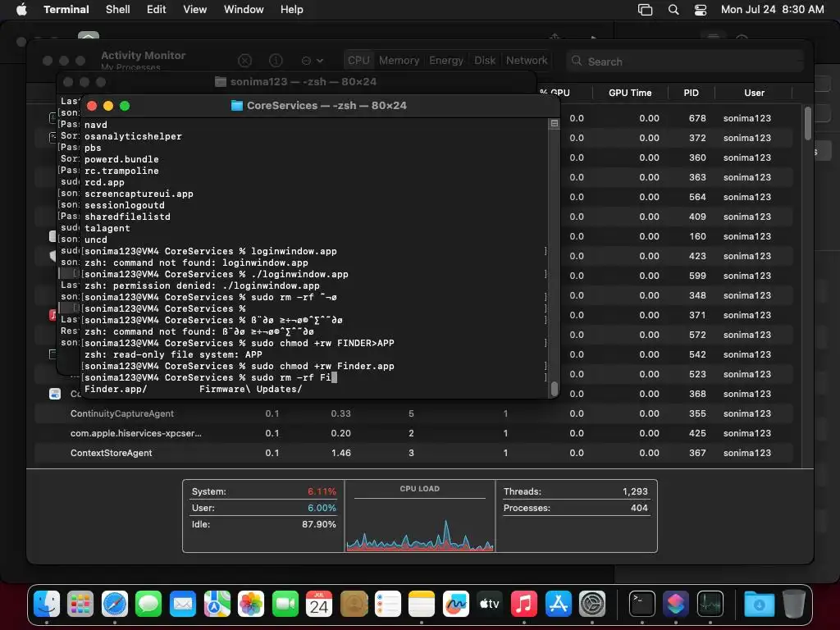Viewport: 840px width, 630px height.
Task: Open Messages app in the Dock
Action: (148, 605)
